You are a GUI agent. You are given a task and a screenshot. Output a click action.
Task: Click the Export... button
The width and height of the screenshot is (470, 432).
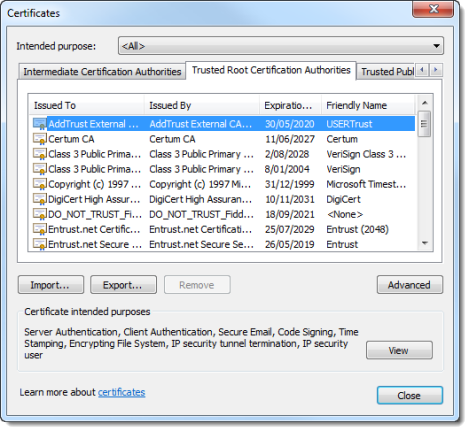point(123,285)
